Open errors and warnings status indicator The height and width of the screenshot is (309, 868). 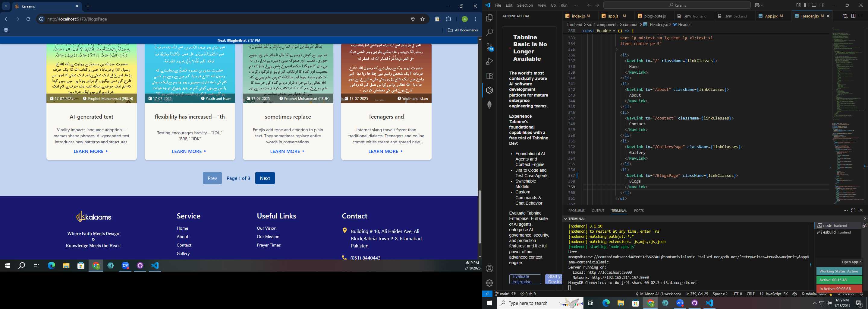click(x=528, y=294)
